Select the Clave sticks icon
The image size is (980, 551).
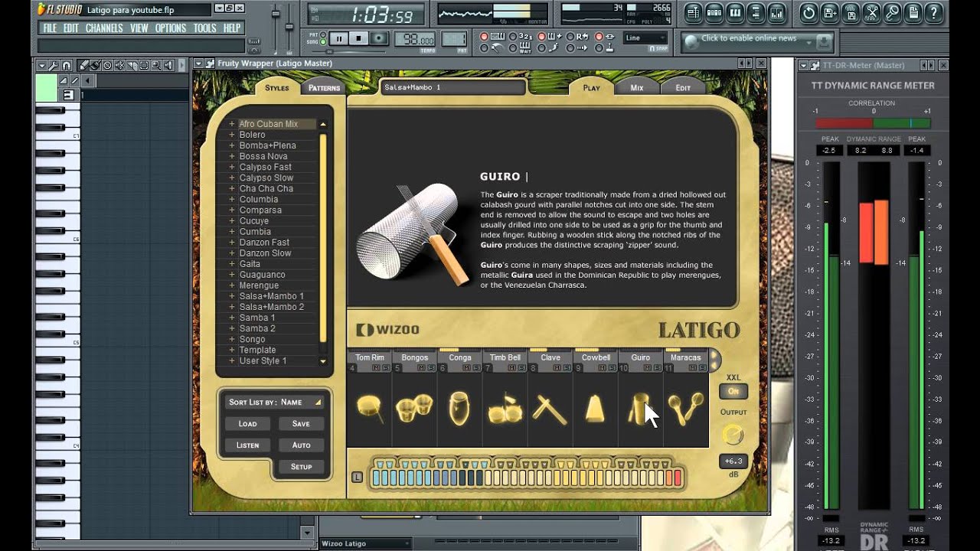coord(550,410)
